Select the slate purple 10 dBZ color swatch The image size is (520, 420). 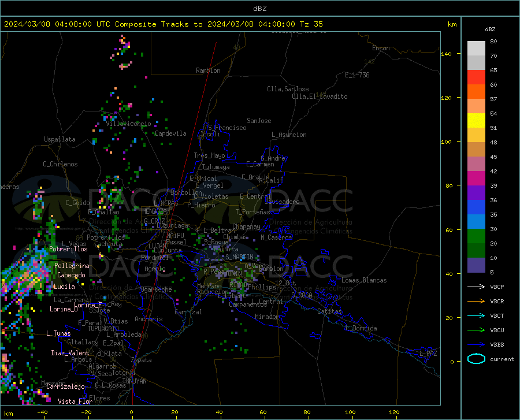coord(476,265)
